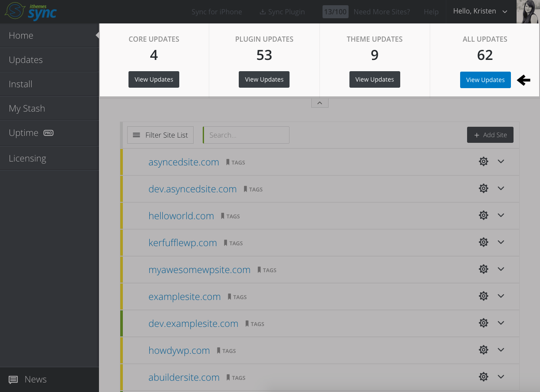540x392 pixels.
Task: Collapse the updates summary panel
Action: tap(319, 103)
